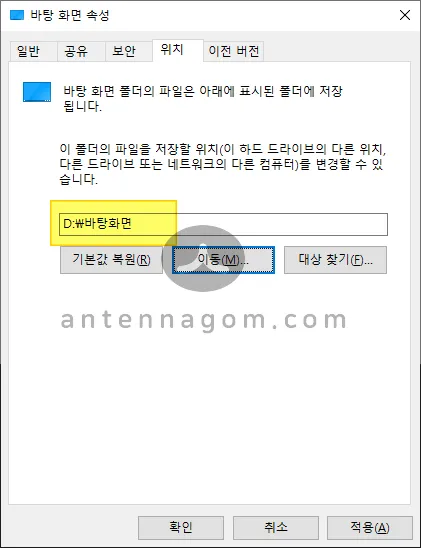Click the 바탕 화면 폴더의 파일은 description text
Screen dimensions: 421x548
(x=203, y=99)
